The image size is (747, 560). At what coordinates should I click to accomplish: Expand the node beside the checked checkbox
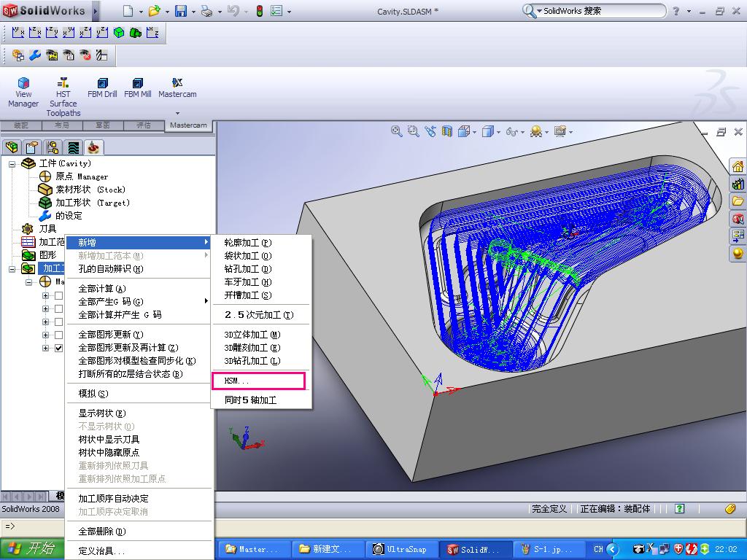coord(46,348)
